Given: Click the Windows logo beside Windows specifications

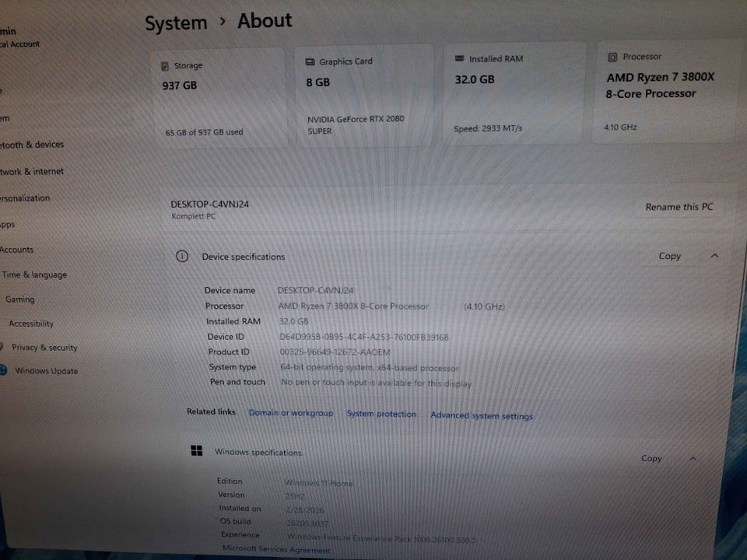Looking at the screenshot, I should click(x=196, y=450).
